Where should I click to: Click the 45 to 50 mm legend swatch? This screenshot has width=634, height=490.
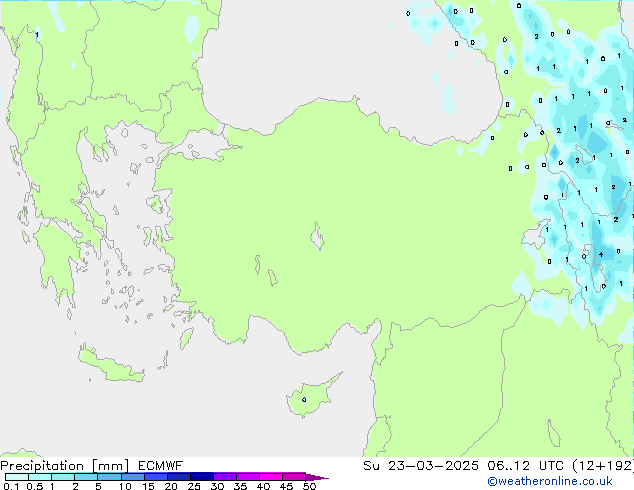(x=294, y=477)
